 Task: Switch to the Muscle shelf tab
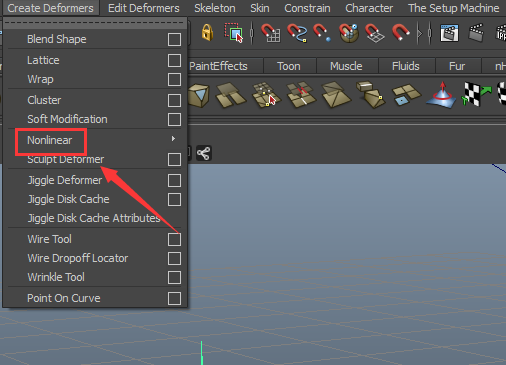click(346, 66)
